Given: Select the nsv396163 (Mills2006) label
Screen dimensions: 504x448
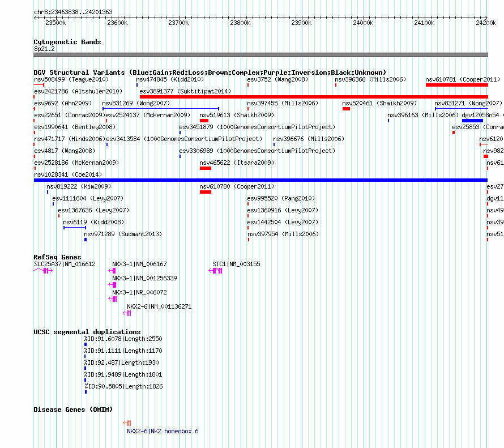Looking at the screenshot, I should 423,115.
